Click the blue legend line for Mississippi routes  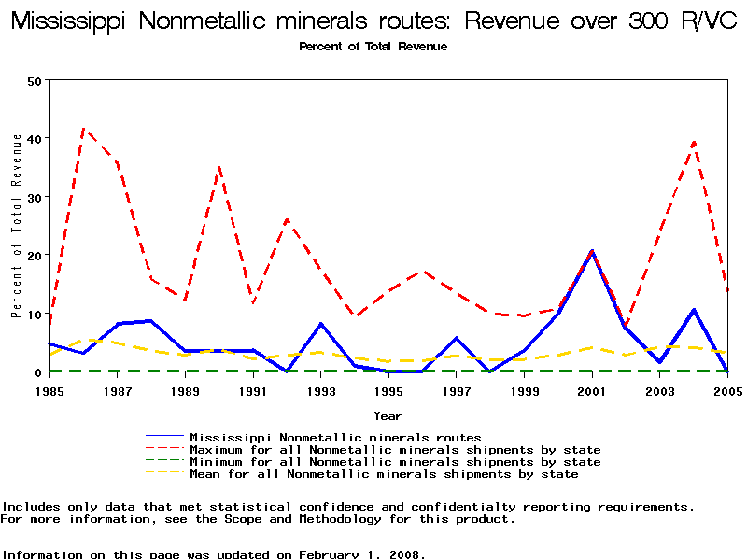pyautogui.click(x=165, y=436)
